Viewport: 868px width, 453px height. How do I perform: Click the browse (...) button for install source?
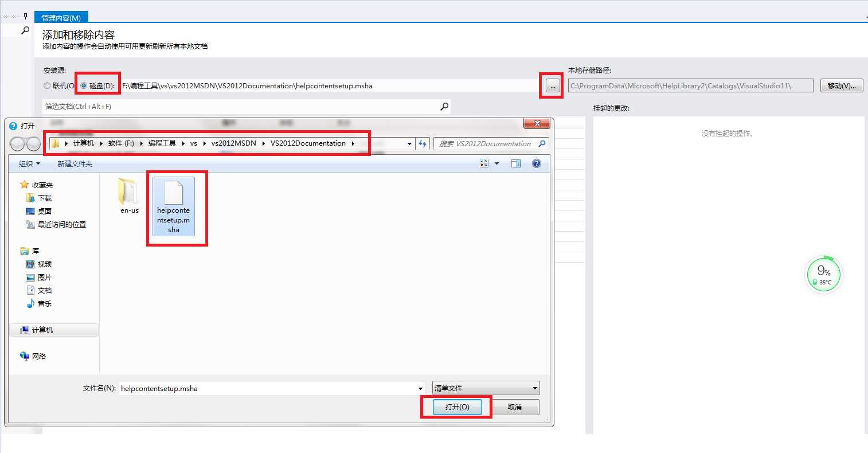(x=553, y=86)
